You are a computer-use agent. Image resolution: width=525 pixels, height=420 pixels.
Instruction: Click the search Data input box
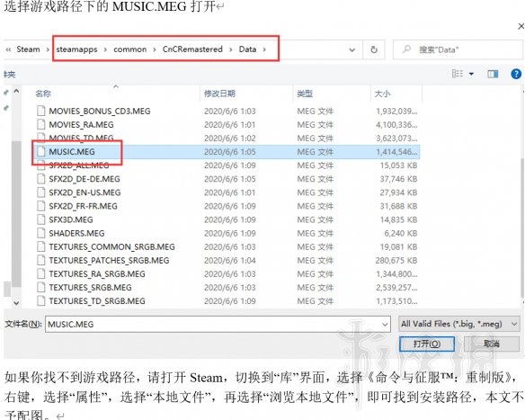[x=458, y=49]
